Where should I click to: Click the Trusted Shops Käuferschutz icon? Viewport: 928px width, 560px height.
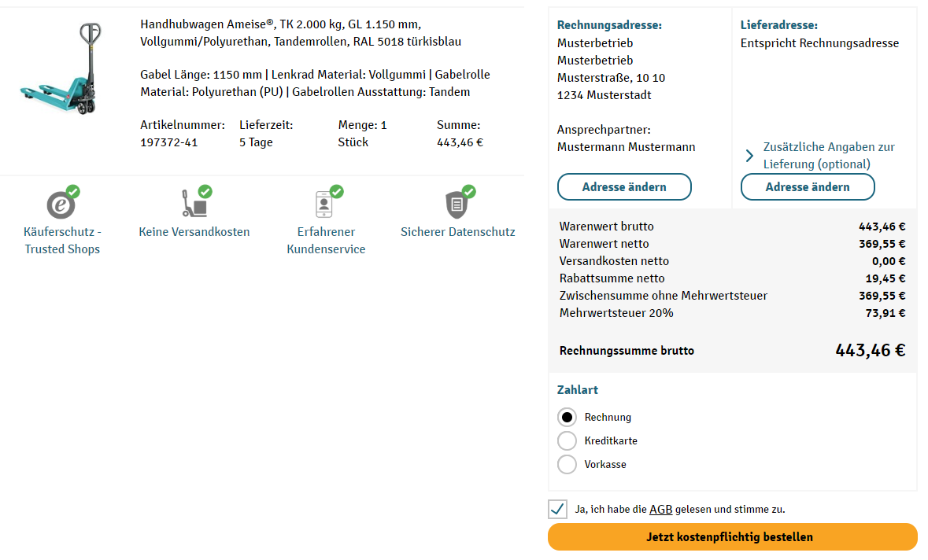[x=62, y=202]
